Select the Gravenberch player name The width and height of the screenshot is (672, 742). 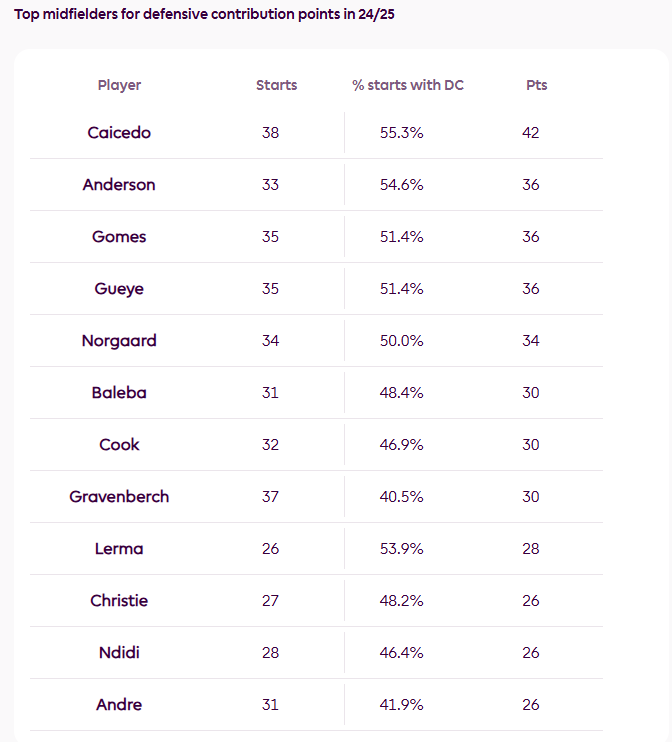(119, 497)
